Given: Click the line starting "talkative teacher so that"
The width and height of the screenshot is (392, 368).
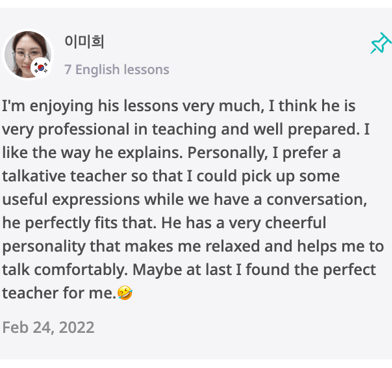Looking at the screenshot, I should click(x=171, y=176).
